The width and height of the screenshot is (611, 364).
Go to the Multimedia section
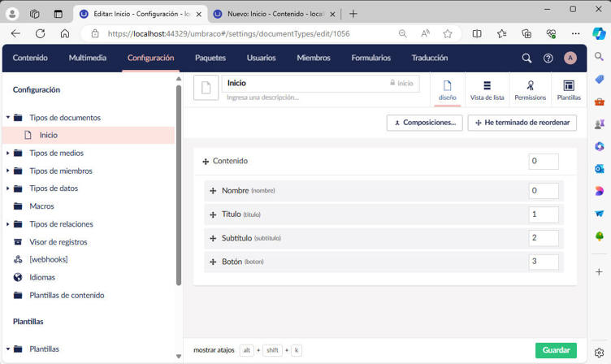coord(88,58)
